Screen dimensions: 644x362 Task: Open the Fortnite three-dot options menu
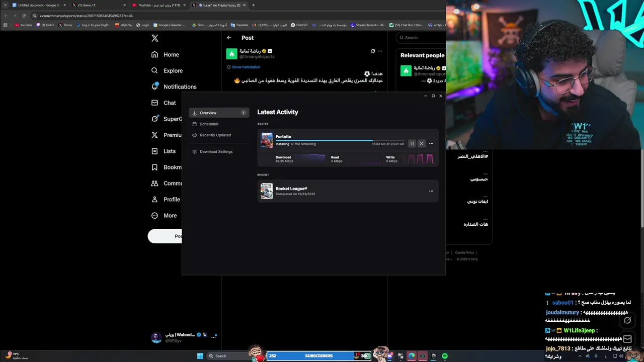[x=431, y=144]
